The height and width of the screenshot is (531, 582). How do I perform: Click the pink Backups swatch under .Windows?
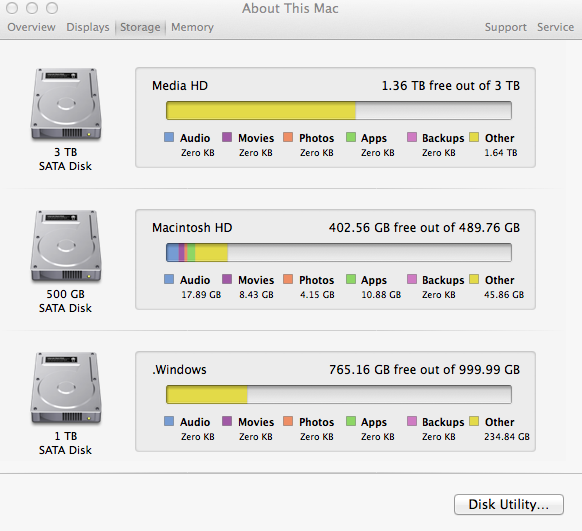coord(412,421)
